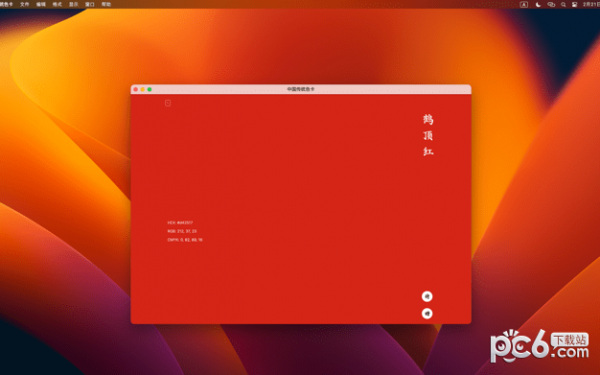This screenshot has height=375, width=600.
Task: Open the Control Center icon
Action: 574,4
